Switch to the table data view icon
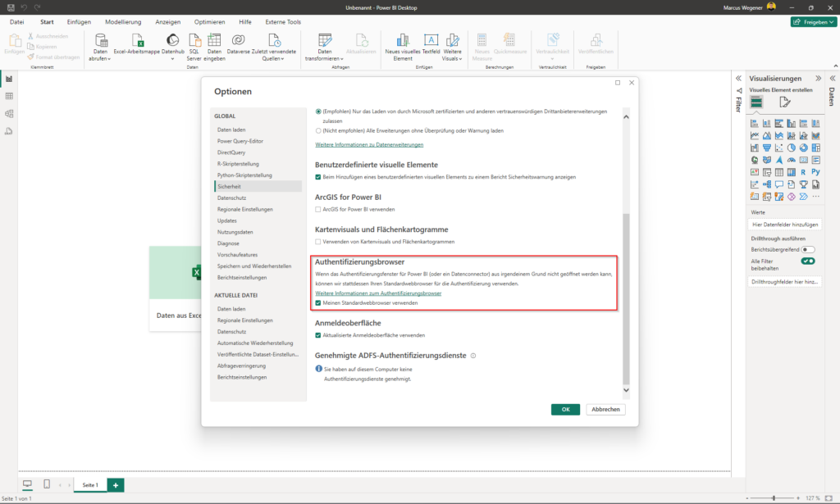The image size is (840, 504). click(9, 96)
